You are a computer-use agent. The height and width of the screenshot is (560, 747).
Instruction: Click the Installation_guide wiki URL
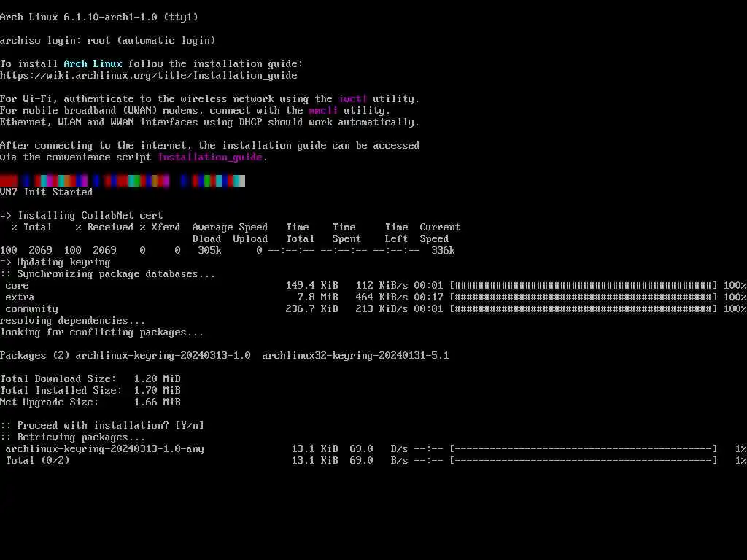(149, 76)
